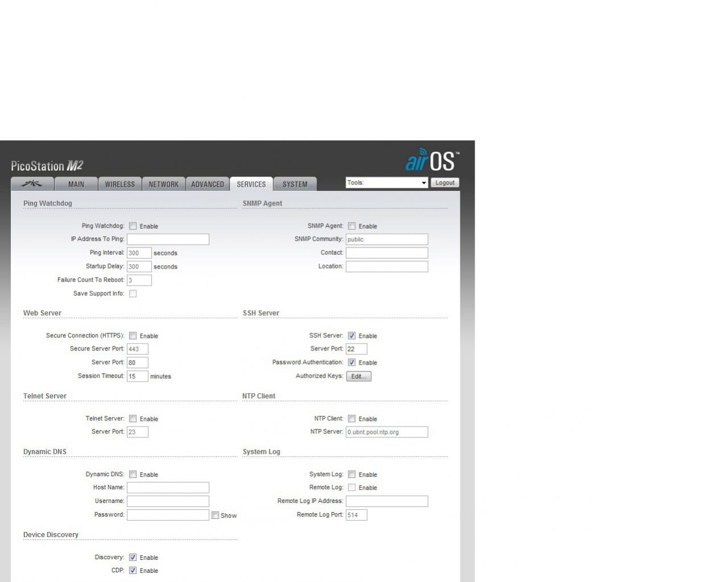The image size is (728, 582).
Task: Click the SNMP Contact field
Action: [387, 253]
